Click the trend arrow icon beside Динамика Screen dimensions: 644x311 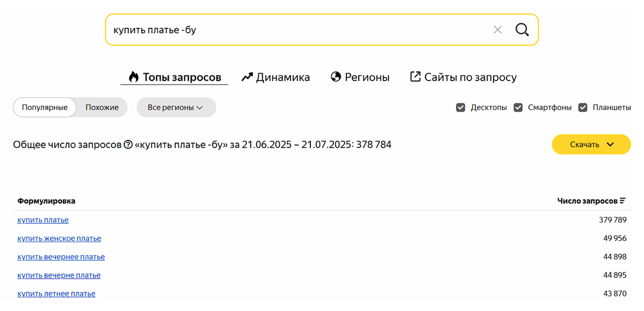247,77
